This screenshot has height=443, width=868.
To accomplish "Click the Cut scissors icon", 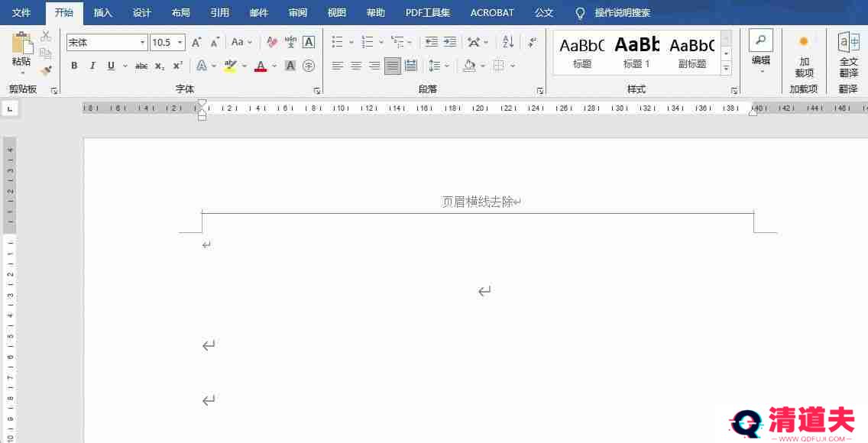I will coord(47,37).
